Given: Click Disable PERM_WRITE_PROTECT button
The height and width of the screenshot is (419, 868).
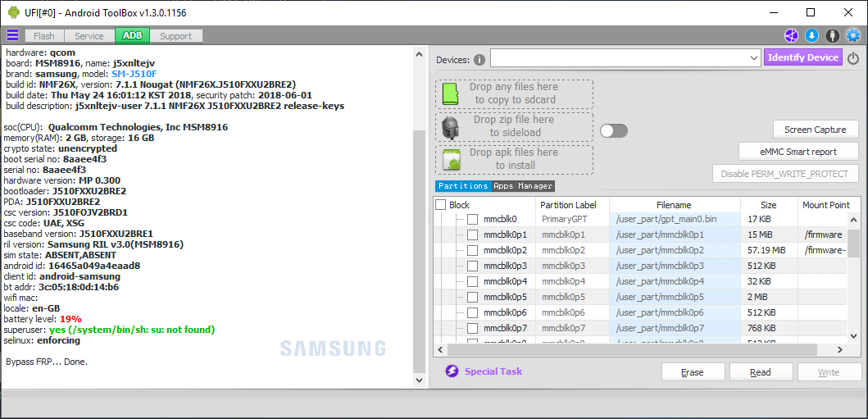Looking at the screenshot, I should pos(785,174).
